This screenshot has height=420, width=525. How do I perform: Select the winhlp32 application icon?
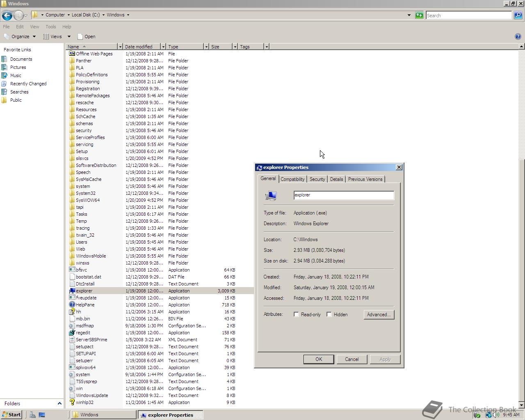point(72,402)
